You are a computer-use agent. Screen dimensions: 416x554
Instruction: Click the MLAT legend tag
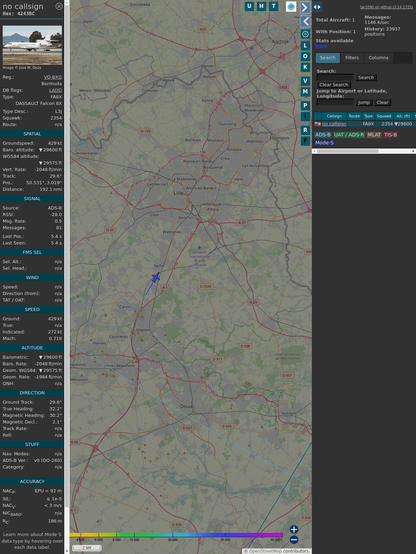point(374,135)
